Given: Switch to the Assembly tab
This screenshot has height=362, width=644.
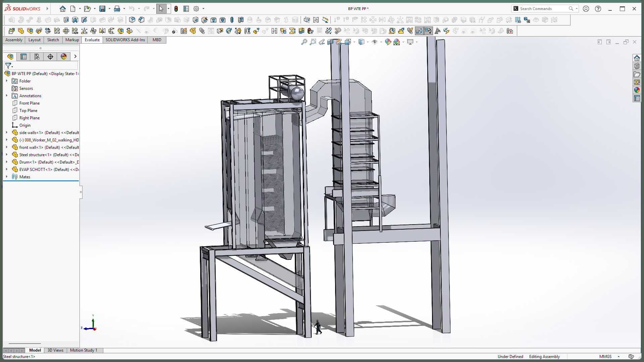Looking at the screenshot, I should pyautogui.click(x=14, y=40).
